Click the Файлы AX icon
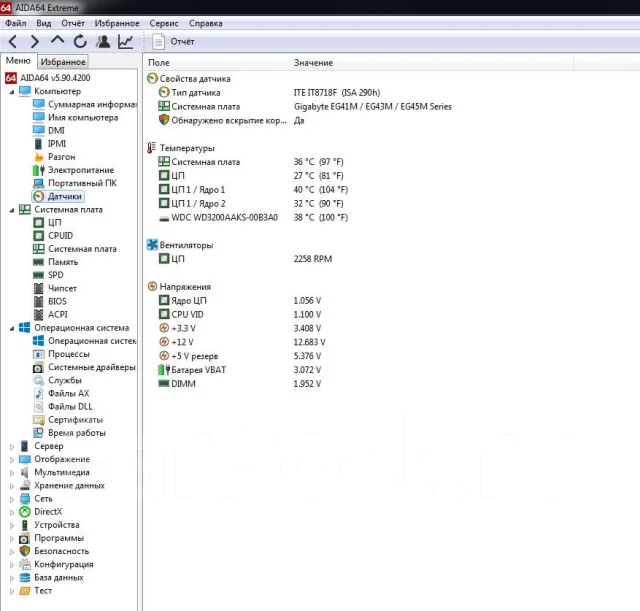This screenshot has height=611, width=640. tap(38, 393)
